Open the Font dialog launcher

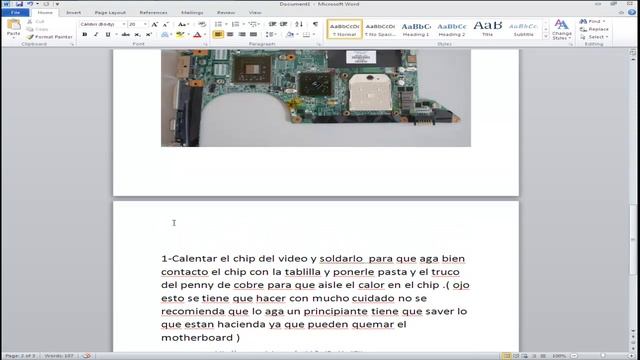(x=205, y=44)
